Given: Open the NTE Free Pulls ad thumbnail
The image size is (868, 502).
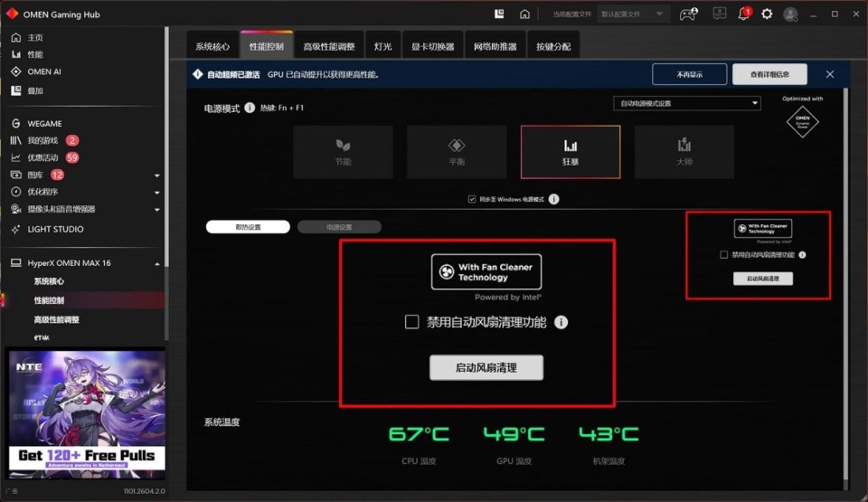Looking at the screenshot, I should [86, 414].
